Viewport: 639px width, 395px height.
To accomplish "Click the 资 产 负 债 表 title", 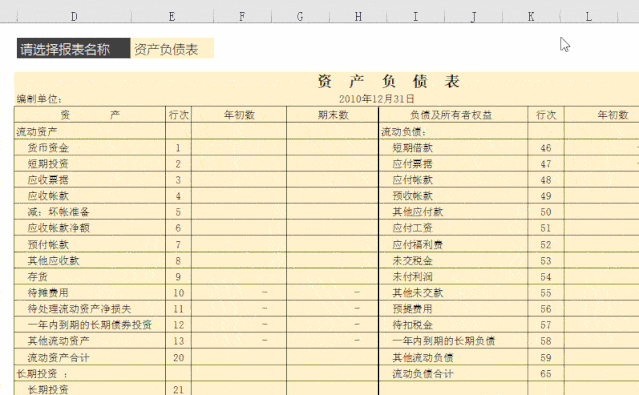I will click(x=388, y=81).
